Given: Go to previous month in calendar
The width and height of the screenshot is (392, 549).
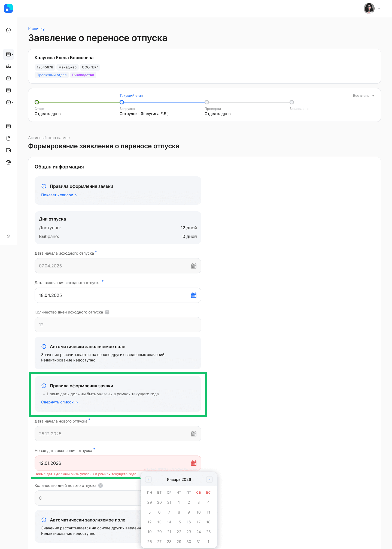Looking at the screenshot, I should coord(148,479).
